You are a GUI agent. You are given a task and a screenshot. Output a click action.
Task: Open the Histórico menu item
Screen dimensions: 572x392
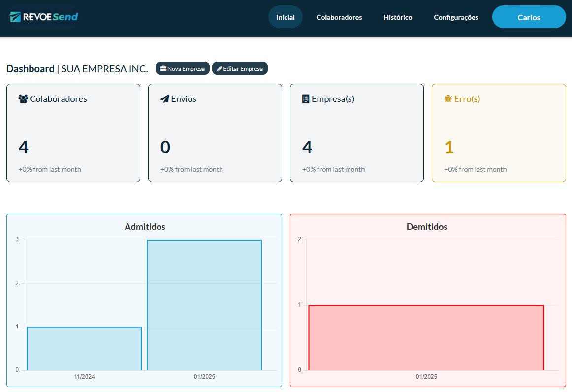[398, 17]
